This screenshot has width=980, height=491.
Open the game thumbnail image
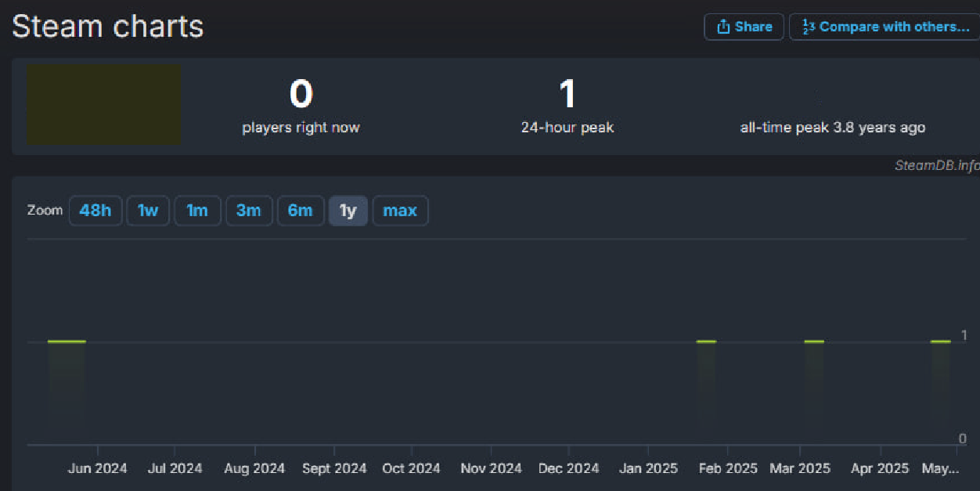pyautogui.click(x=104, y=105)
